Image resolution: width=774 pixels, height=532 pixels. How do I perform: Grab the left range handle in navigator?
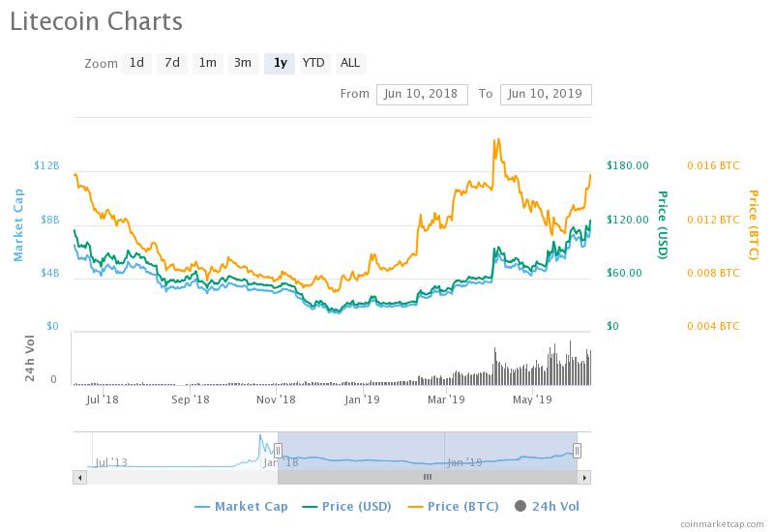pyautogui.click(x=278, y=451)
